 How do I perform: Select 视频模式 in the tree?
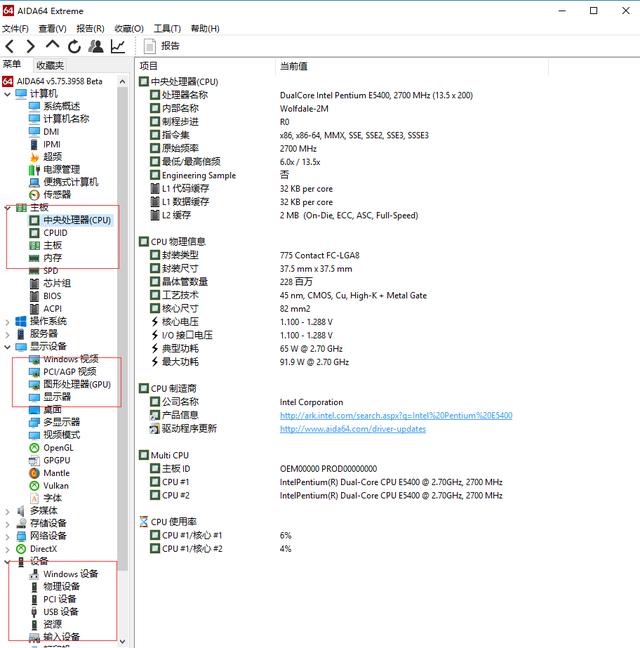coord(62,435)
